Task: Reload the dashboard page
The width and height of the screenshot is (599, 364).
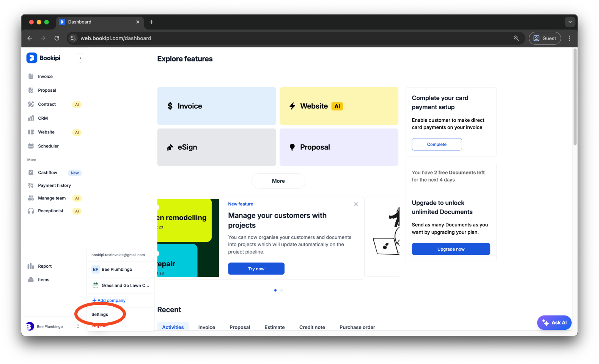Action: [x=57, y=38]
